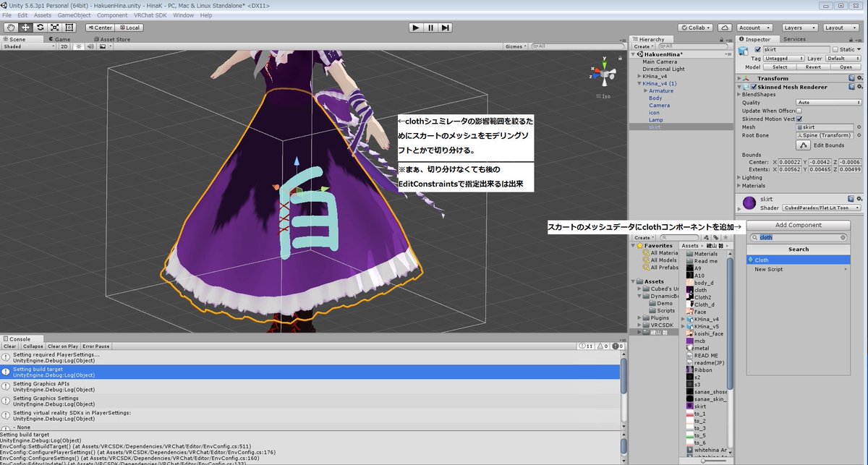The image size is (868, 465).
Task: Select Cloth component from search results
Action: pyautogui.click(x=798, y=260)
